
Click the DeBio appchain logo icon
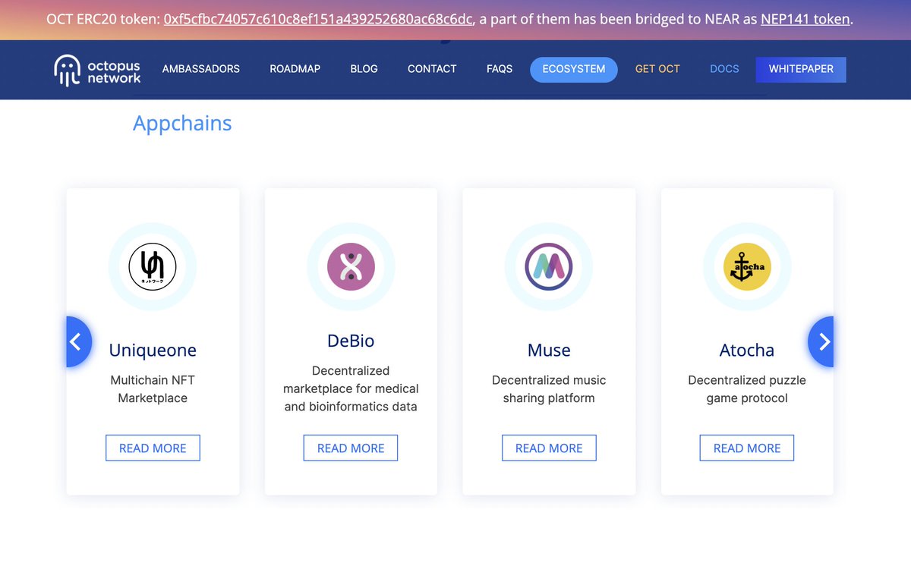pyautogui.click(x=351, y=266)
